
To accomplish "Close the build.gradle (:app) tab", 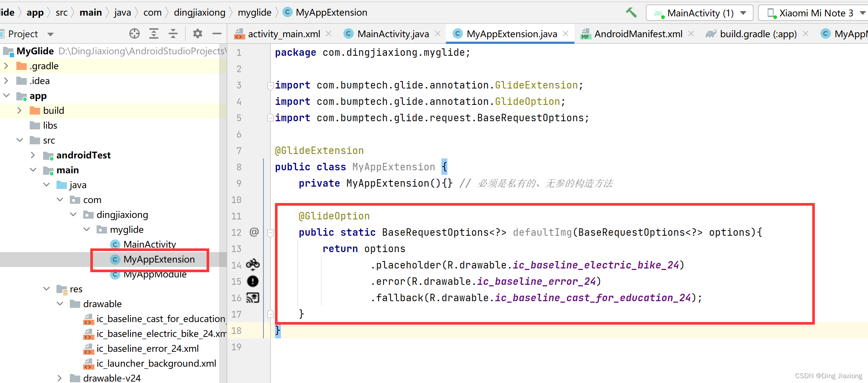I will (x=806, y=33).
